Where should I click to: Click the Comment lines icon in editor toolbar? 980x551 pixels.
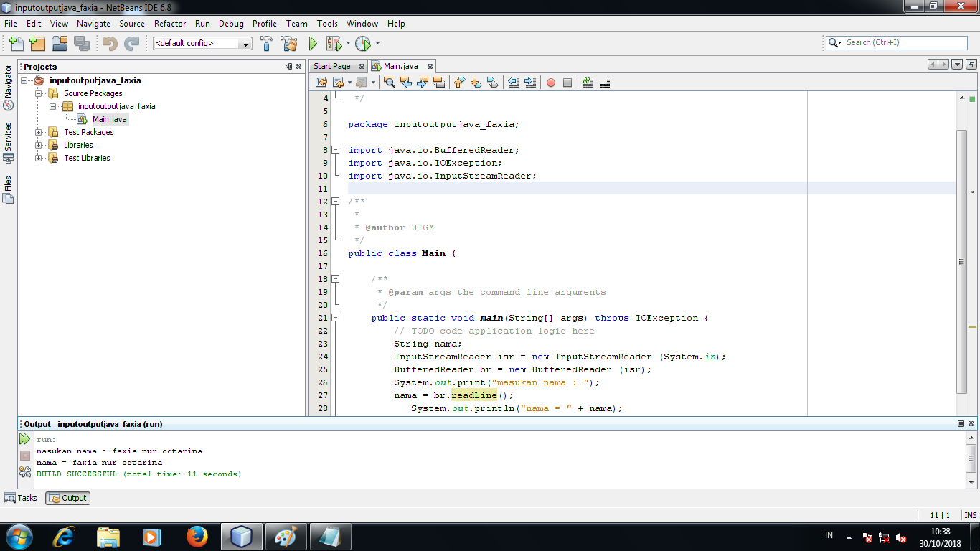pos(588,83)
